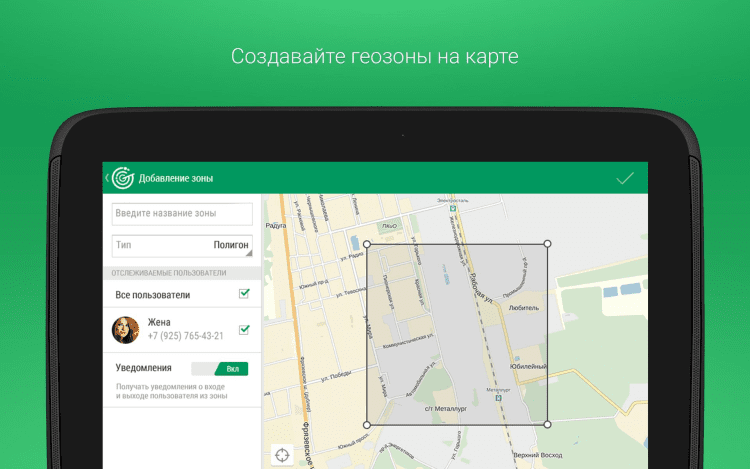750x469 pixels.
Task: Click the Жена contact name
Action: pos(159,322)
